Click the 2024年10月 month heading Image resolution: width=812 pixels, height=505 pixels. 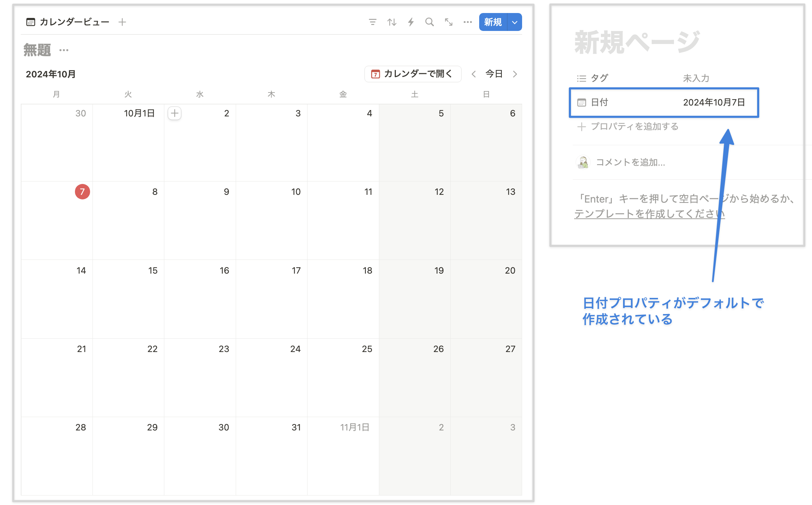51,74
